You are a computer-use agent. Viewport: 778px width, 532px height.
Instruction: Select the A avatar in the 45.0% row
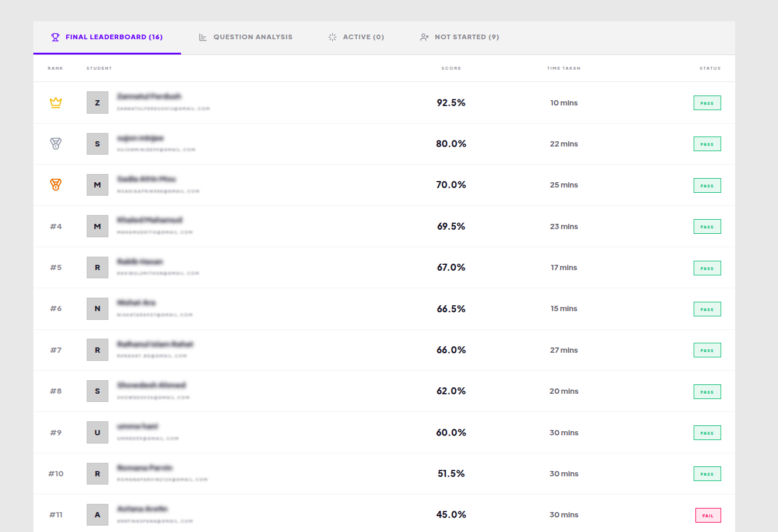point(97,514)
